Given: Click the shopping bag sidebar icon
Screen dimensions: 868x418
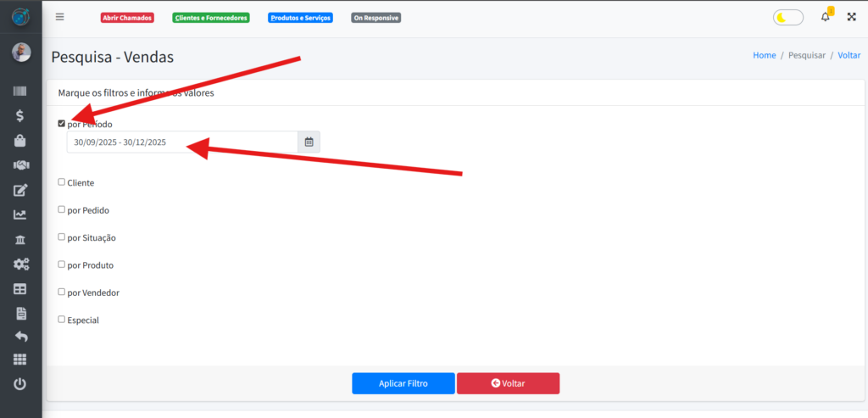Looking at the screenshot, I should [20, 141].
